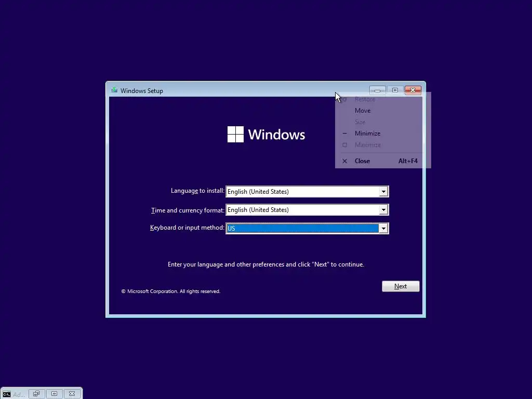Click the Time and currency format combo field
This screenshot has width=532, height=399.
pos(307,210)
